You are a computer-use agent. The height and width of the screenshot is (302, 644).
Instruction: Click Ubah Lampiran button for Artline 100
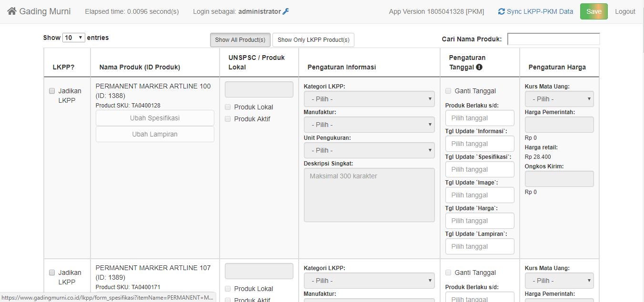[155, 134]
